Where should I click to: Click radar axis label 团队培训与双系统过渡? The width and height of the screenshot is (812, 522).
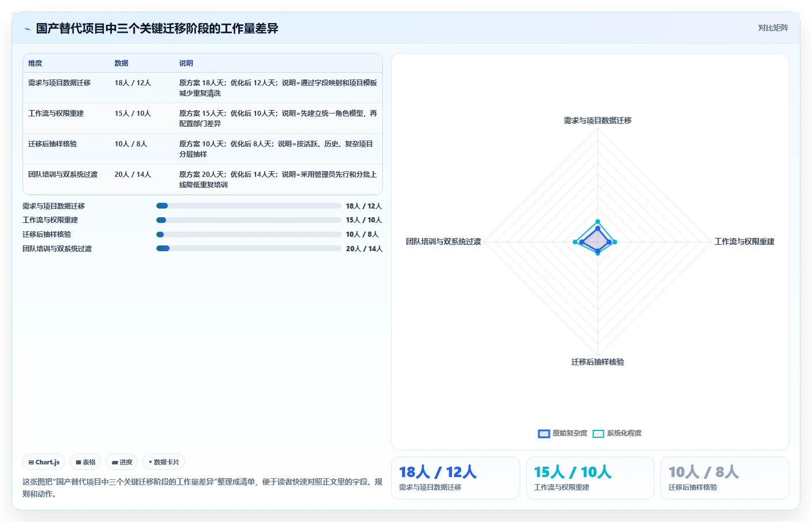[443, 241]
